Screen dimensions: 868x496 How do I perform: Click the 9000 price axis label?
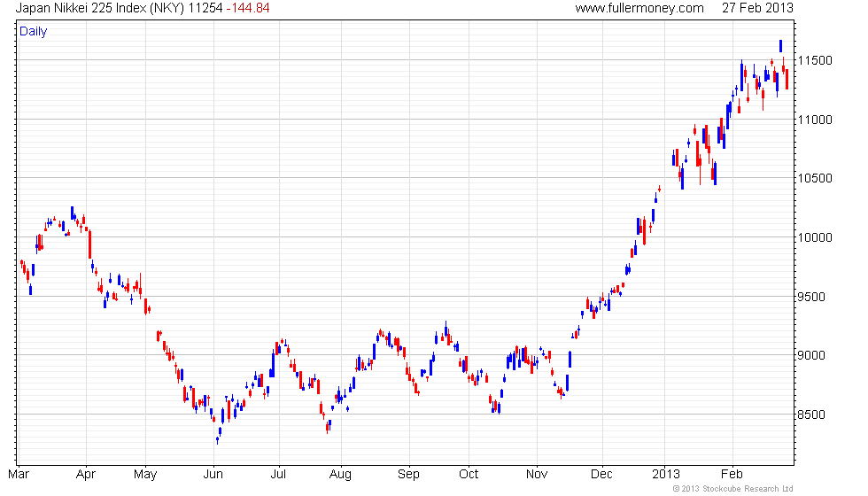pos(811,355)
